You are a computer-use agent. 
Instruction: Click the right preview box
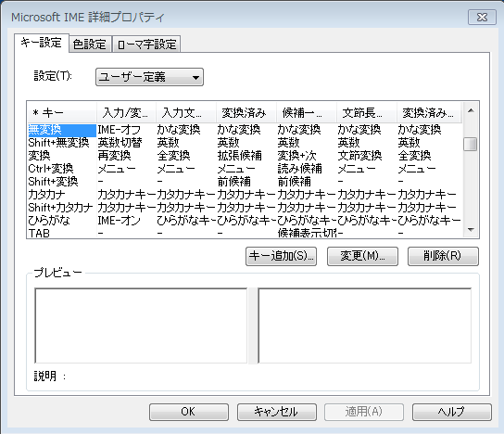coord(364,325)
